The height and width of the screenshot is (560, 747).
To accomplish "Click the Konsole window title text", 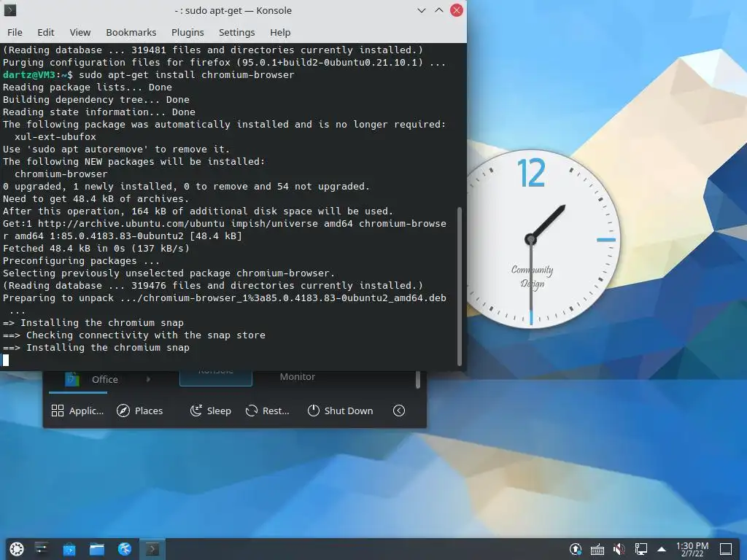I will [x=233, y=10].
